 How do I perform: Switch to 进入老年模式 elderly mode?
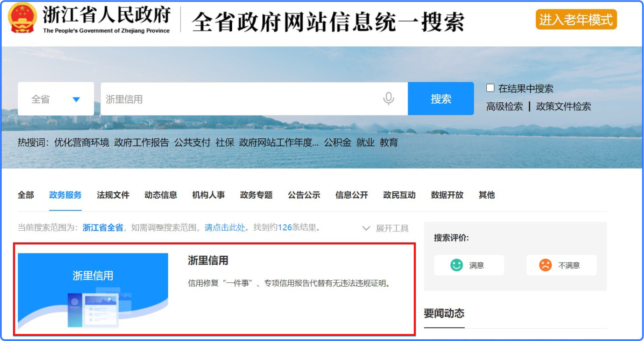click(x=576, y=20)
